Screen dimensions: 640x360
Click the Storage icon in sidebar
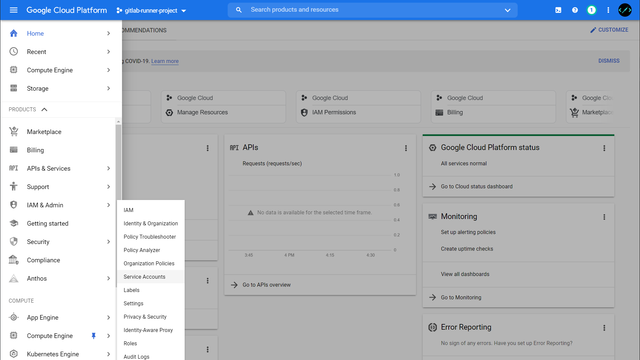(13, 88)
